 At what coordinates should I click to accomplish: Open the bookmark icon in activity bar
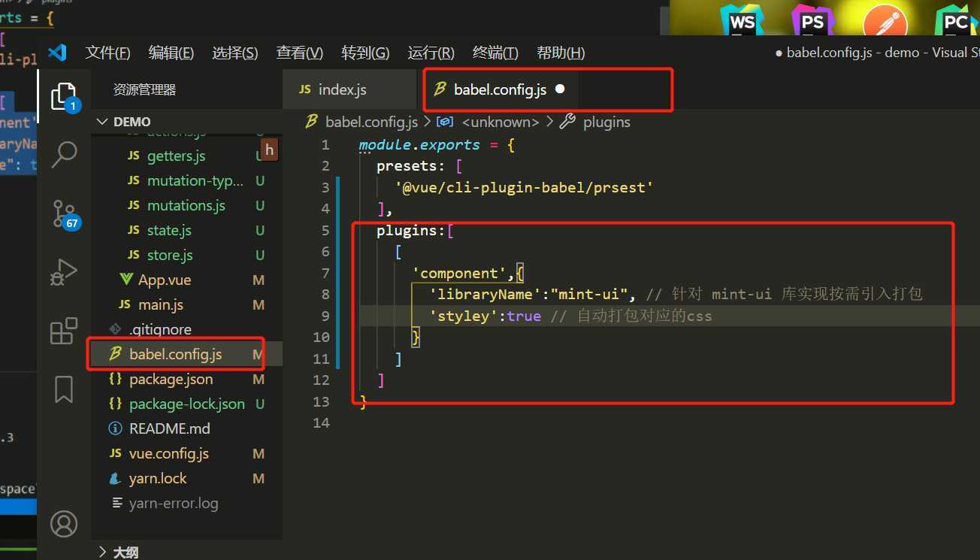click(64, 389)
